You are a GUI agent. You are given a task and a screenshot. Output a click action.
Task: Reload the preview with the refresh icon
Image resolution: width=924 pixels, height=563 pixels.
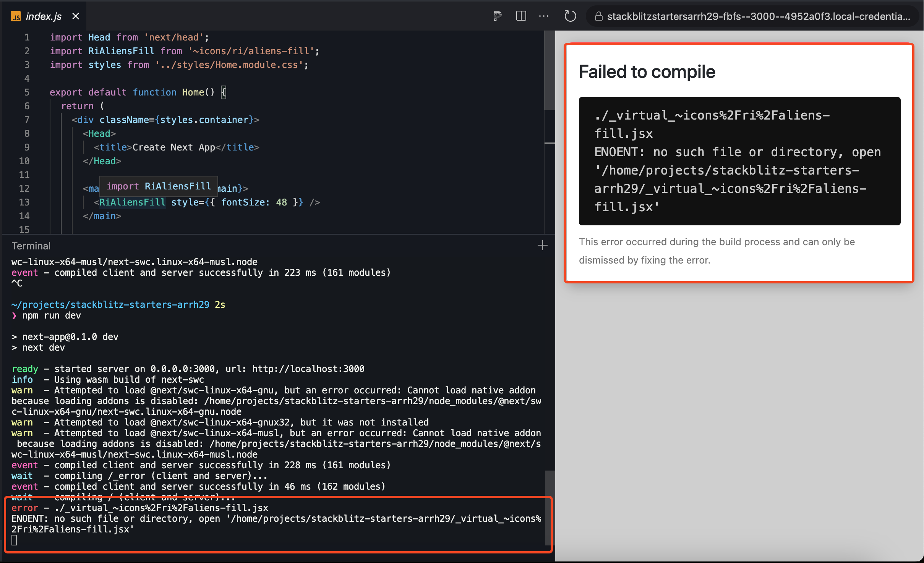click(x=570, y=16)
